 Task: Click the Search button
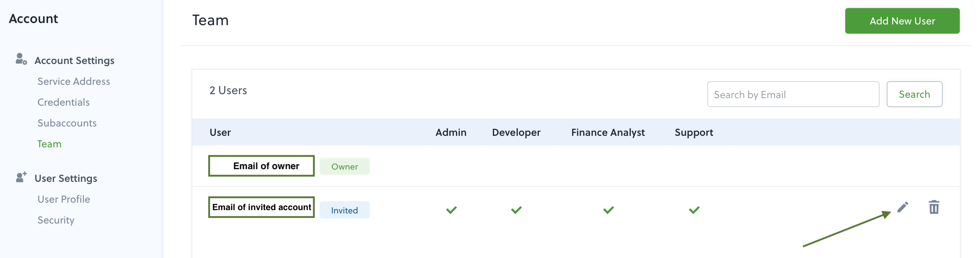tap(914, 94)
